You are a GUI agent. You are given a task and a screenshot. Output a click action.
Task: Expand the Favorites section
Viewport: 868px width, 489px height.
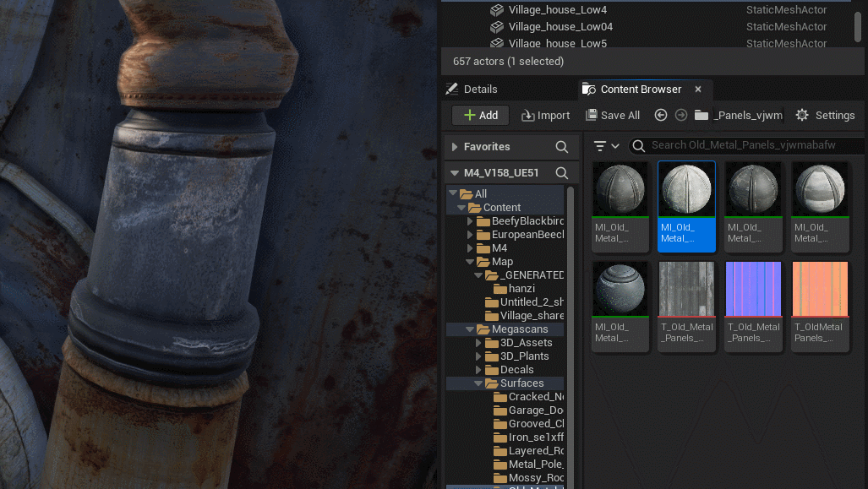pos(455,147)
